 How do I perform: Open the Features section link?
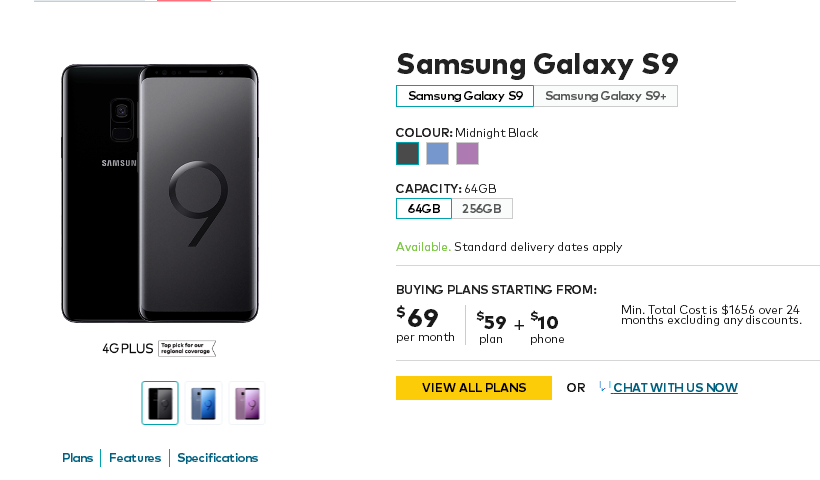[135, 458]
